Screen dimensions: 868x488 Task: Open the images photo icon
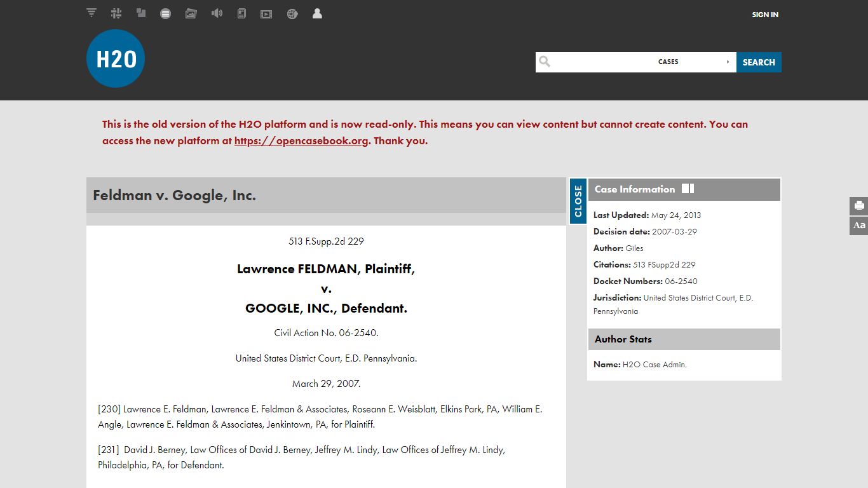(x=191, y=13)
